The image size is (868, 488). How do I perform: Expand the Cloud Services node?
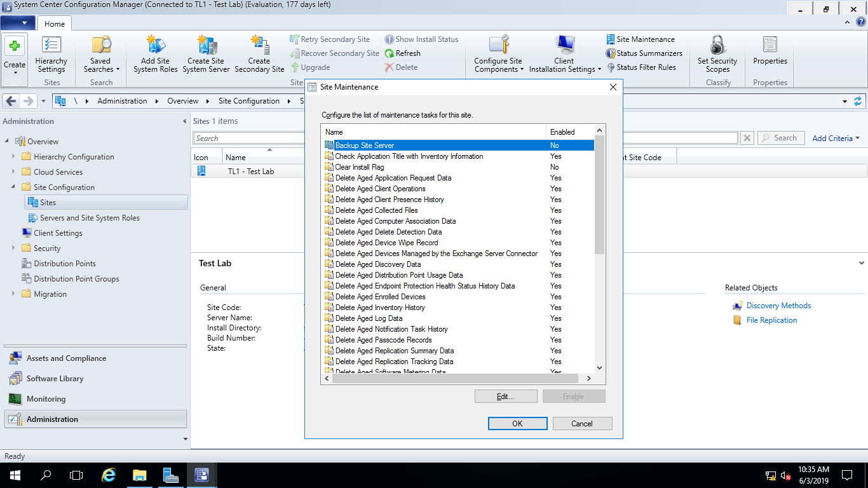(x=13, y=172)
